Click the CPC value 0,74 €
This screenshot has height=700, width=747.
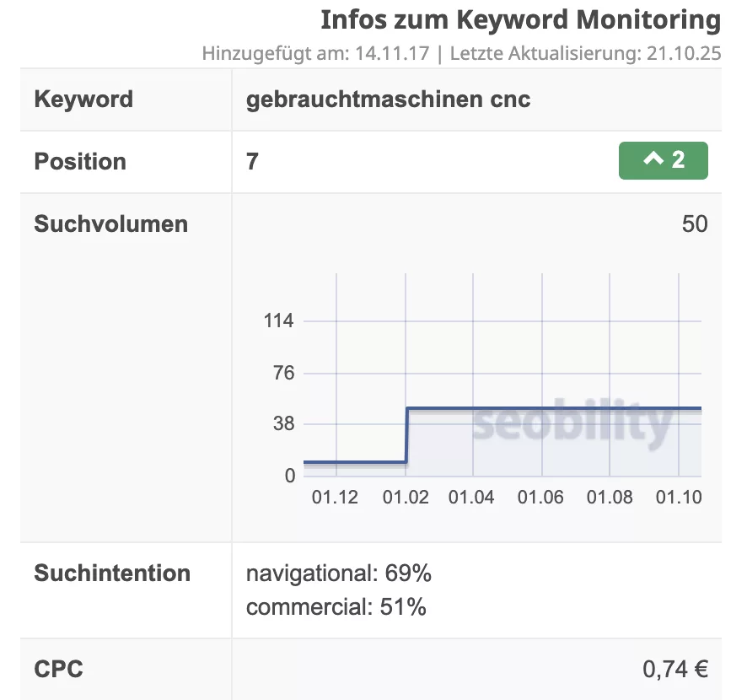click(x=674, y=670)
